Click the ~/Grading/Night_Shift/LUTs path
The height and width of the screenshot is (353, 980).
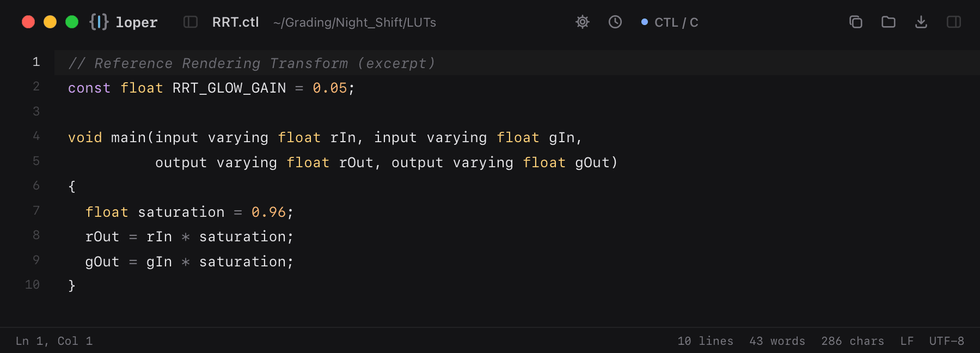pos(354,22)
